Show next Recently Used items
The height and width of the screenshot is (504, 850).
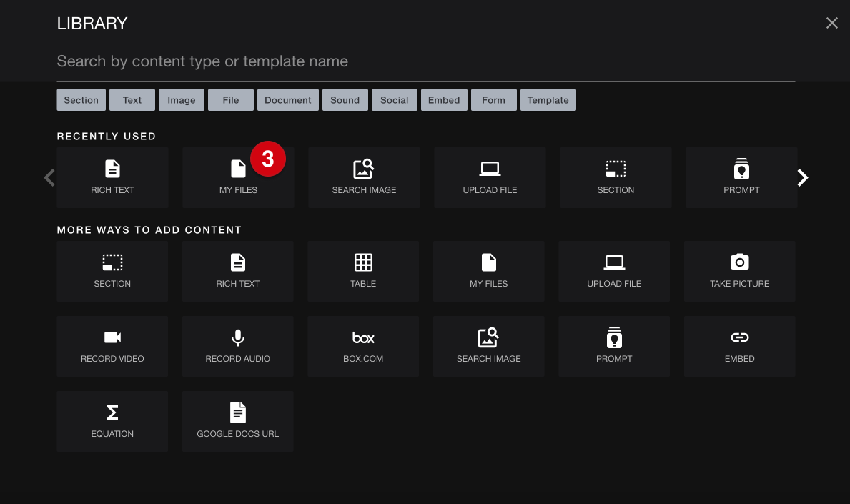(803, 178)
